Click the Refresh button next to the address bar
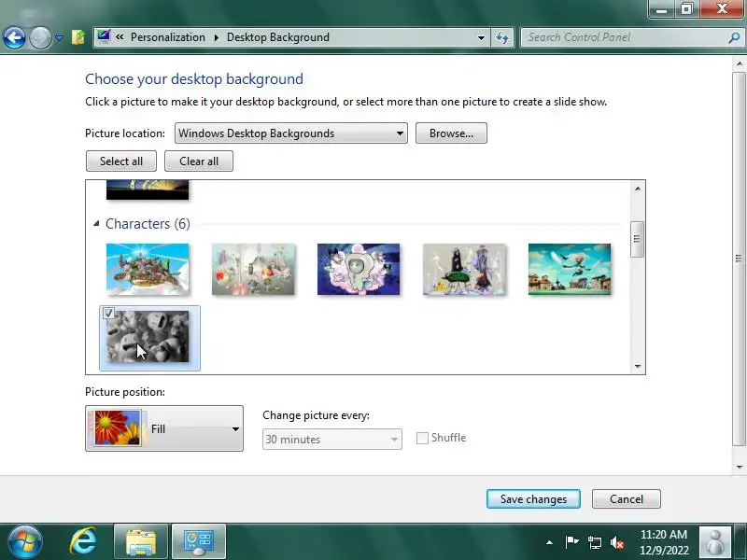The height and width of the screenshot is (560, 747). point(502,37)
